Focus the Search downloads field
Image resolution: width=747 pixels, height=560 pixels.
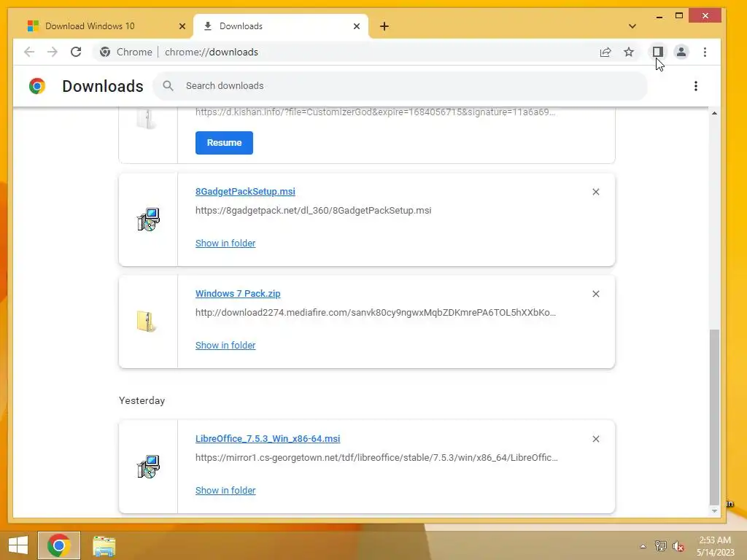point(400,86)
